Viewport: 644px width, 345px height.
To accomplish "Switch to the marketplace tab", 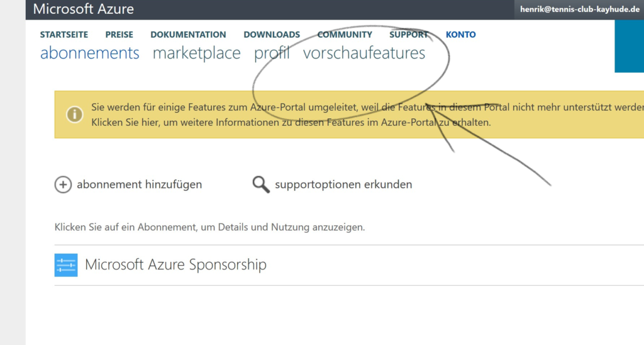I will [196, 54].
